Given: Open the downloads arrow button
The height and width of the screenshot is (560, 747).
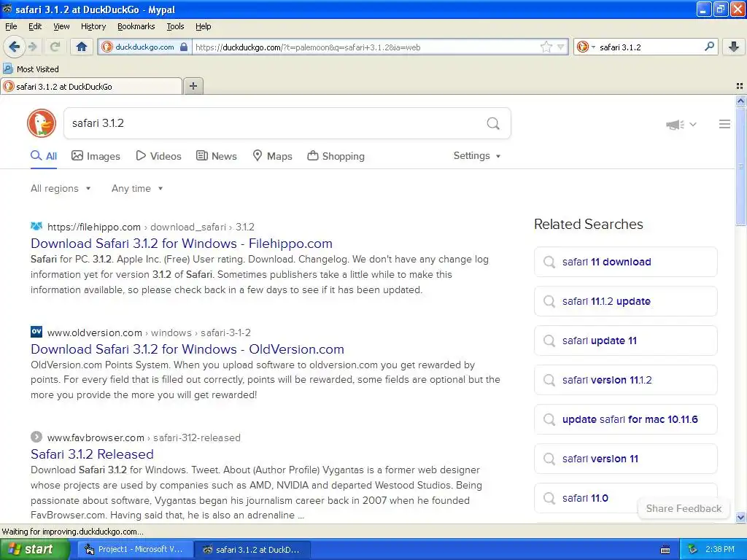Looking at the screenshot, I should pyautogui.click(x=734, y=47).
